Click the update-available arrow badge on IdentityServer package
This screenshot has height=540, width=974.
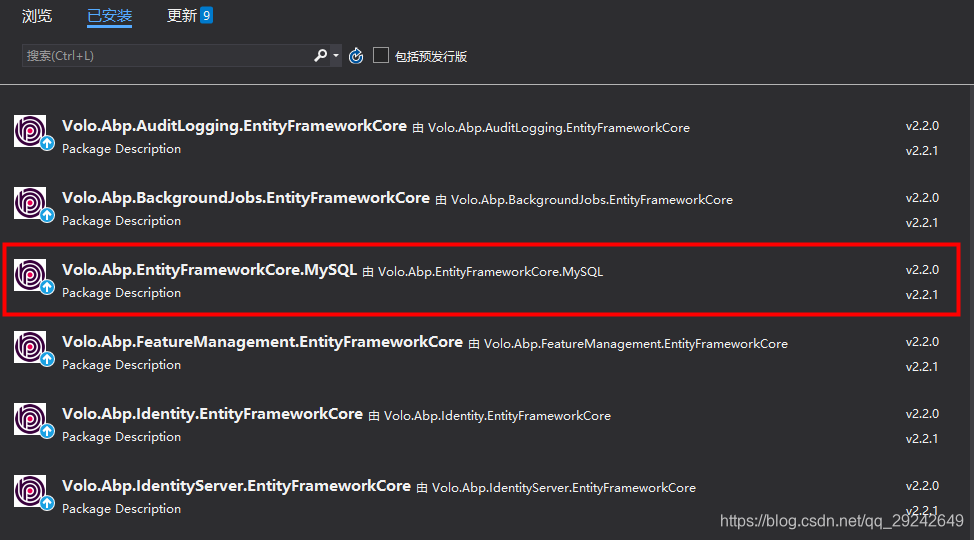pyautogui.click(x=47, y=504)
